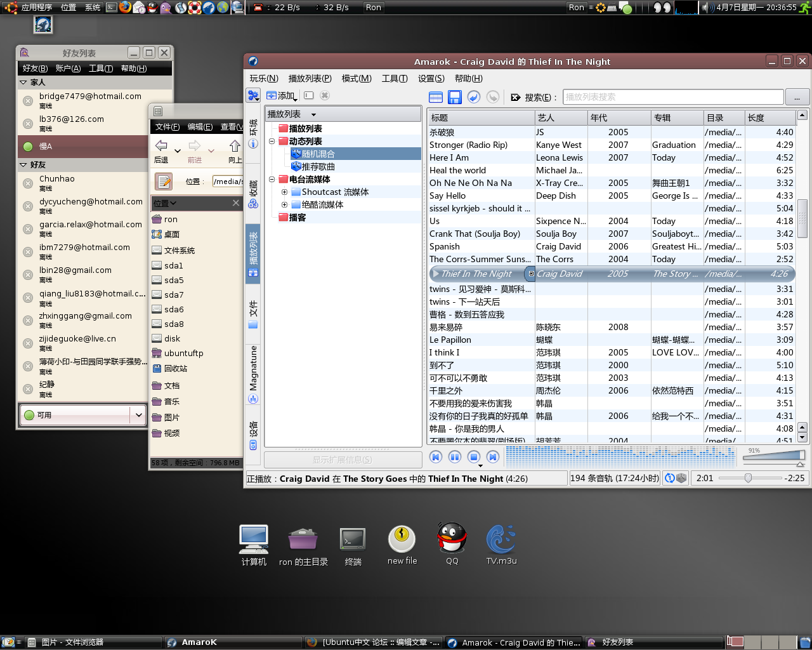This screenshot has height=650, width=812.
Task: Expand the 绝酷流媒体 node
Action: [x=285, y=204]
